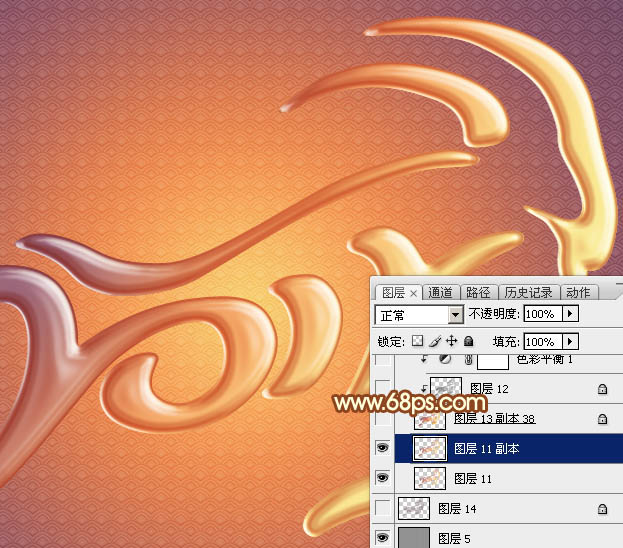Select the layer named 图层 11
Screen dimensions: 623x548
click(x=473, y=478)
